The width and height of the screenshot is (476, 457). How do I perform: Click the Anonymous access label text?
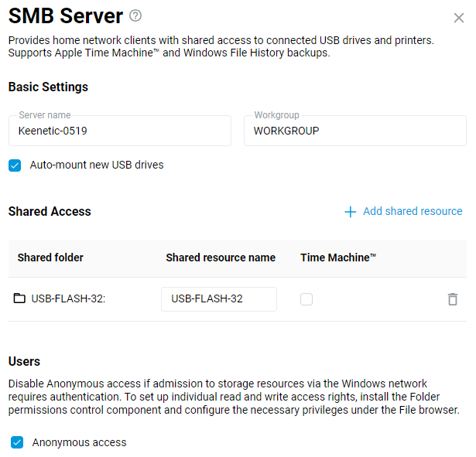click(79, 443)
